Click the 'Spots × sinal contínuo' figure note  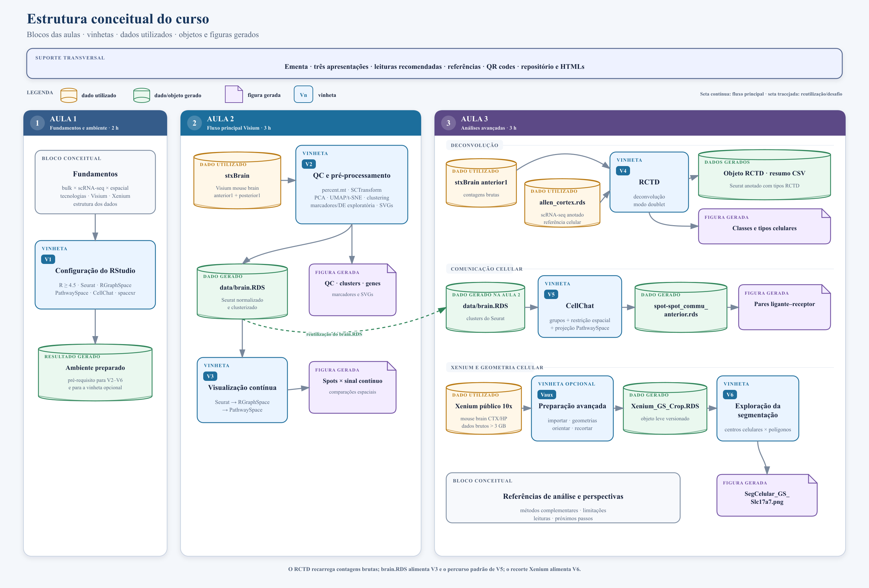point(352,387)
